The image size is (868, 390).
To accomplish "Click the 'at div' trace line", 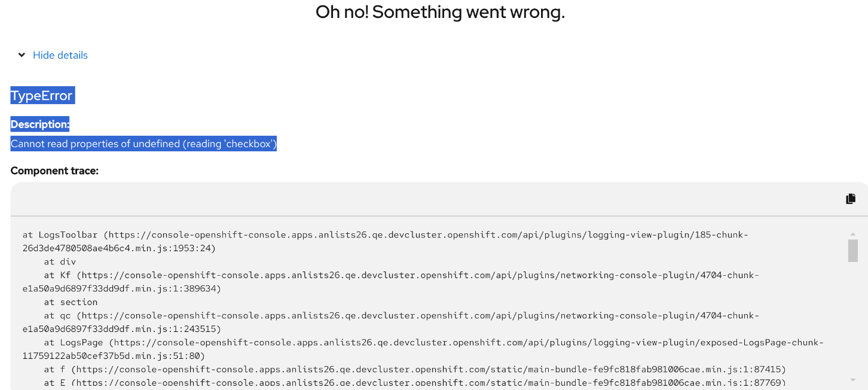I will pos(60,262).
